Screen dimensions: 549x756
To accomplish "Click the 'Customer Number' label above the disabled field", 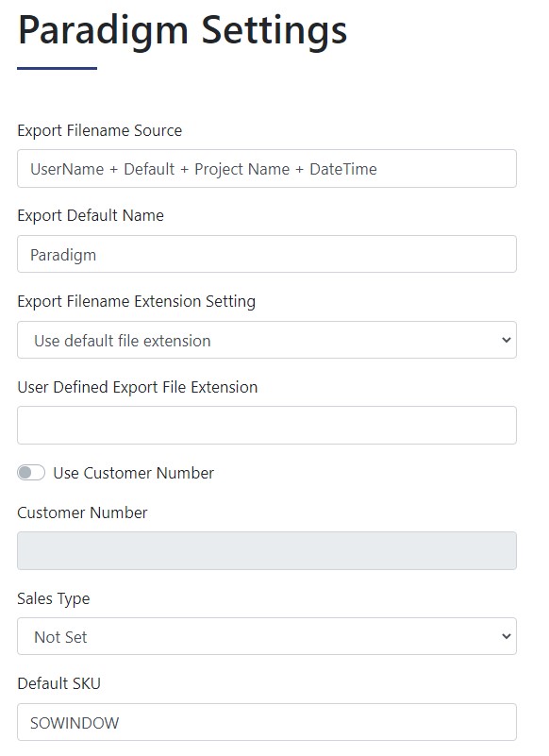I will tap(82, 512).
